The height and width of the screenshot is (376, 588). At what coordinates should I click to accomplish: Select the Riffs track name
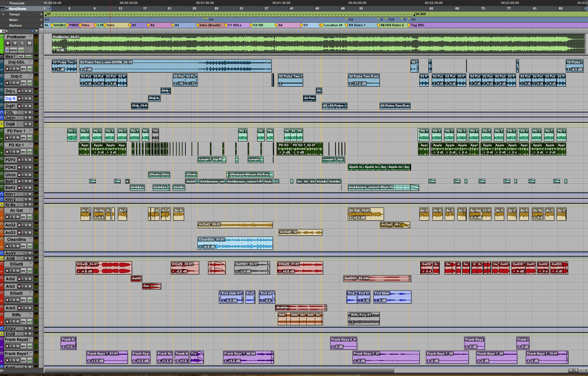point(16,315)
